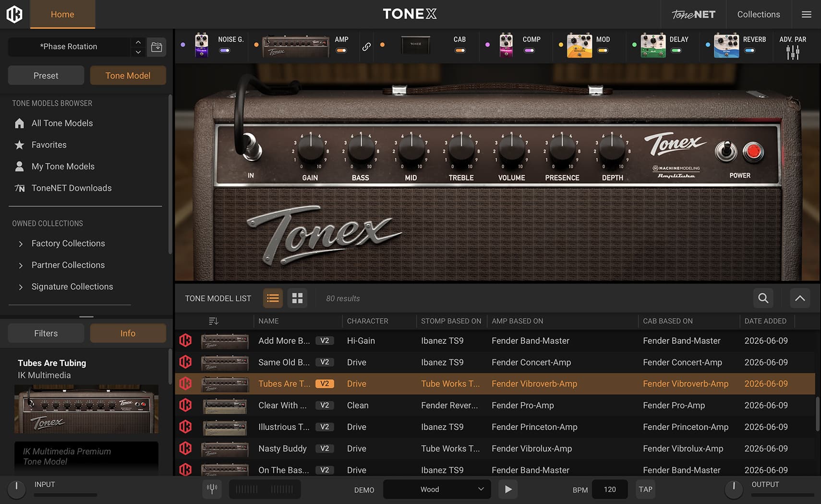Click the Favorites star icon
This screenshot has height=504, width=821.
point(19,145)
